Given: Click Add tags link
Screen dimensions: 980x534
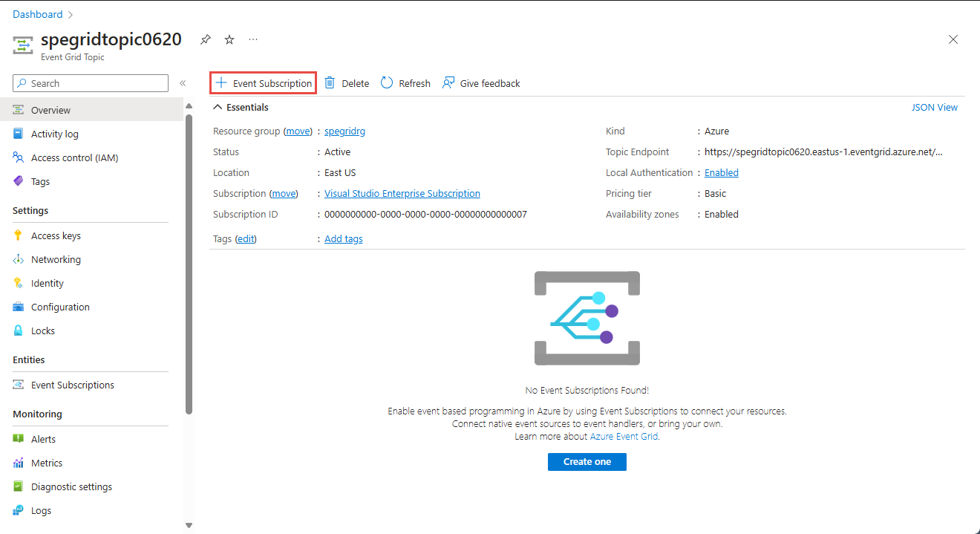Looking at the screenshot, I should (x=344, y=238).
